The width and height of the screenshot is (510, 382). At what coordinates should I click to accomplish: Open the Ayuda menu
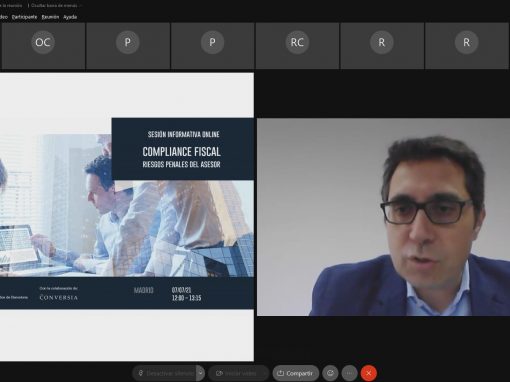pos(70,17)
